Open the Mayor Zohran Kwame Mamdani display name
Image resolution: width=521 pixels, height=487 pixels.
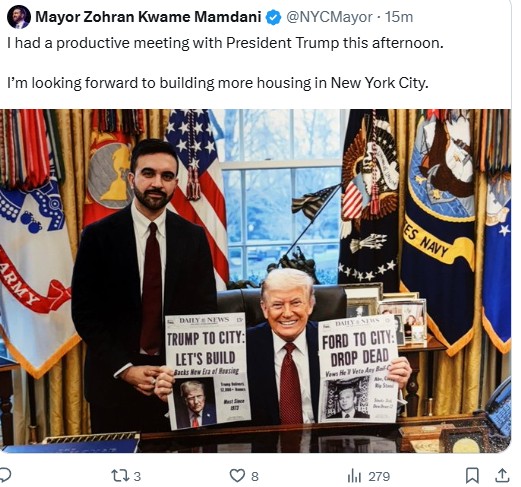tap(148, 17)
